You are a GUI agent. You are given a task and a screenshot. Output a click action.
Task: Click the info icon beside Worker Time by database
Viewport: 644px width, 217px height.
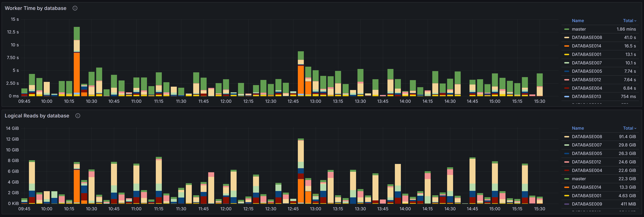[x=75, y=8]
